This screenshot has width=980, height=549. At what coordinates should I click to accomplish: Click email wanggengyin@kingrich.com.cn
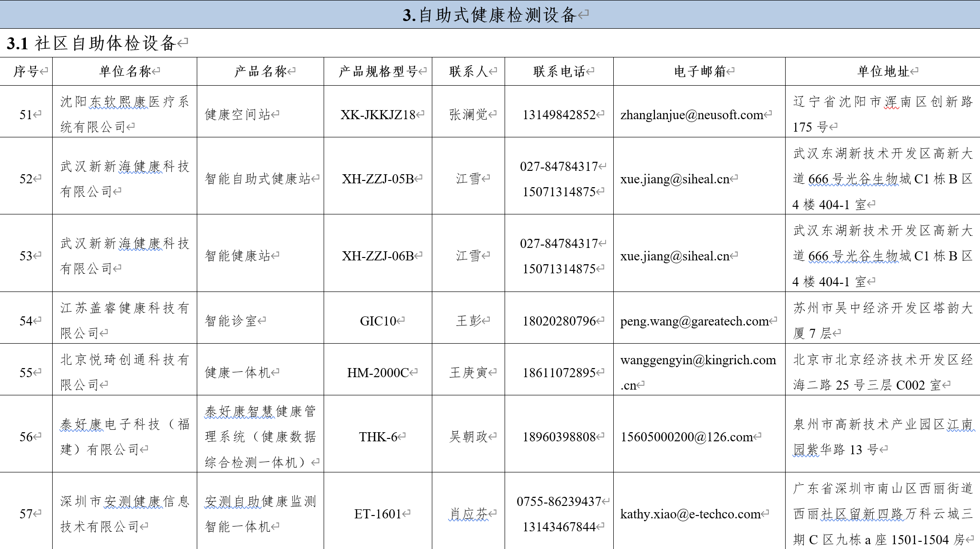[698, 372]
